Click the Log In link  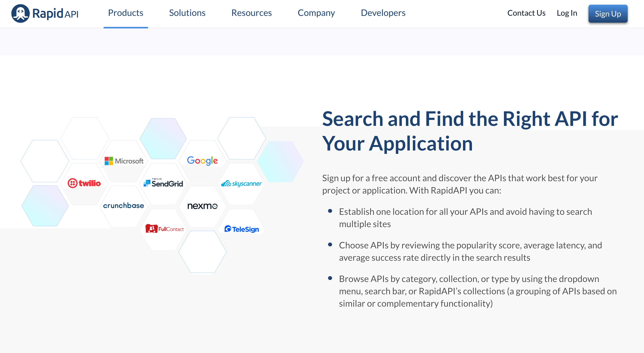pyautogui.click(x=567, y=13)
